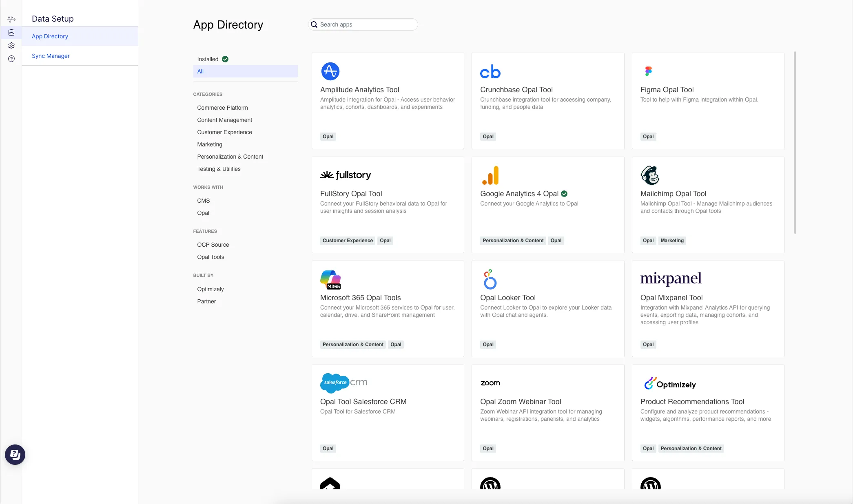Select the All apps filter
The width and height of the screenshot is (853, 504).
246,71
